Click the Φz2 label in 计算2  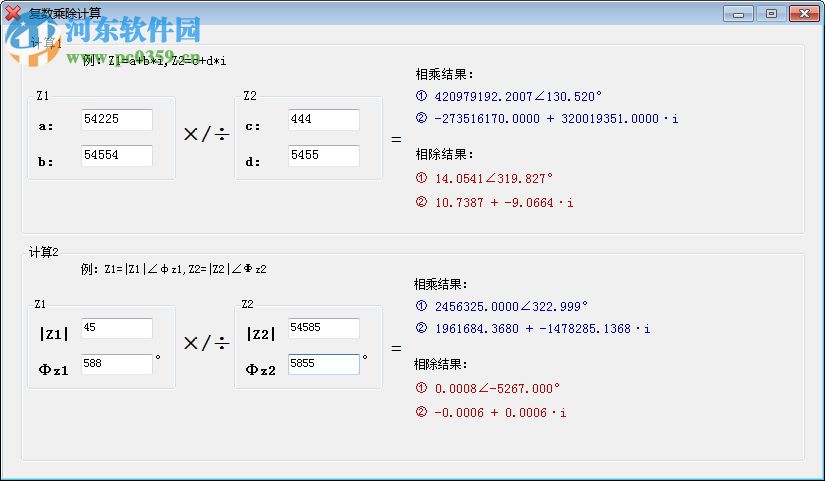[260, 370]
